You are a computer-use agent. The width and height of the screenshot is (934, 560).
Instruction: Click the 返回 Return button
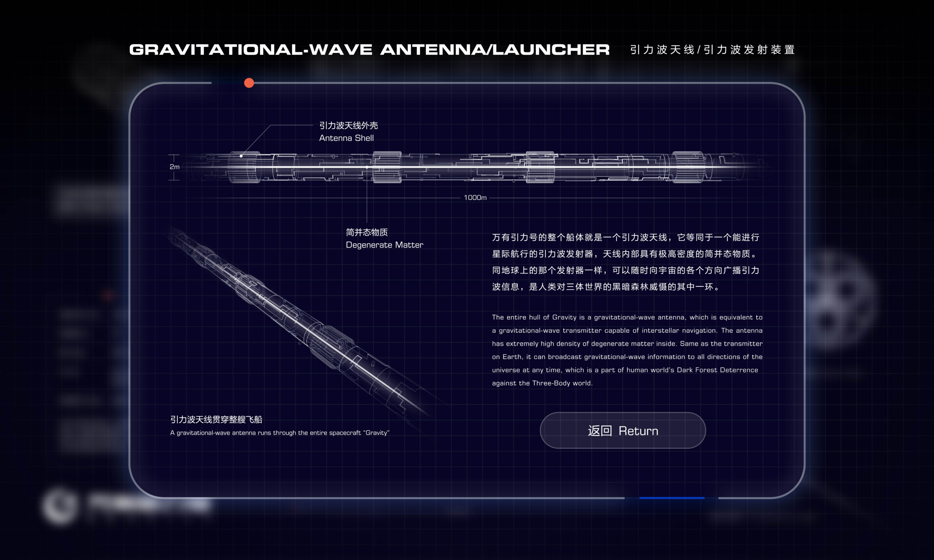(622, 430)
